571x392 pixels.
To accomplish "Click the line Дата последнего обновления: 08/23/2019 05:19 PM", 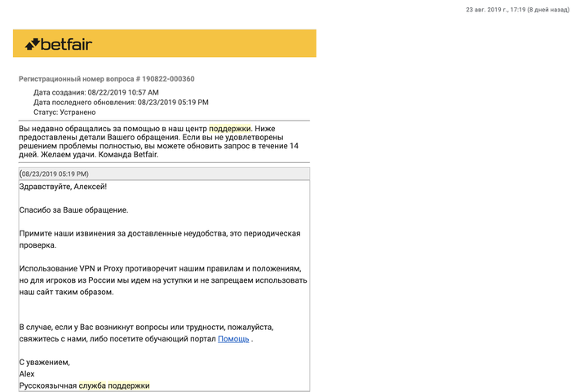I will 121,102.
